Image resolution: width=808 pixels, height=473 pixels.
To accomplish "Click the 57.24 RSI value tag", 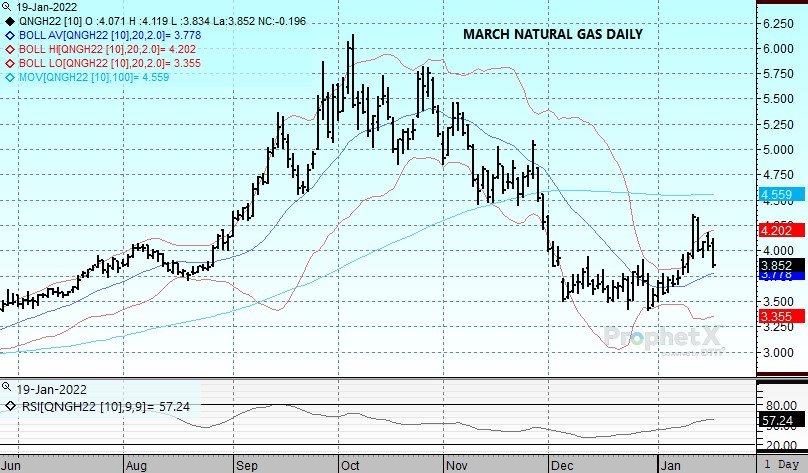I will [777, 420].
